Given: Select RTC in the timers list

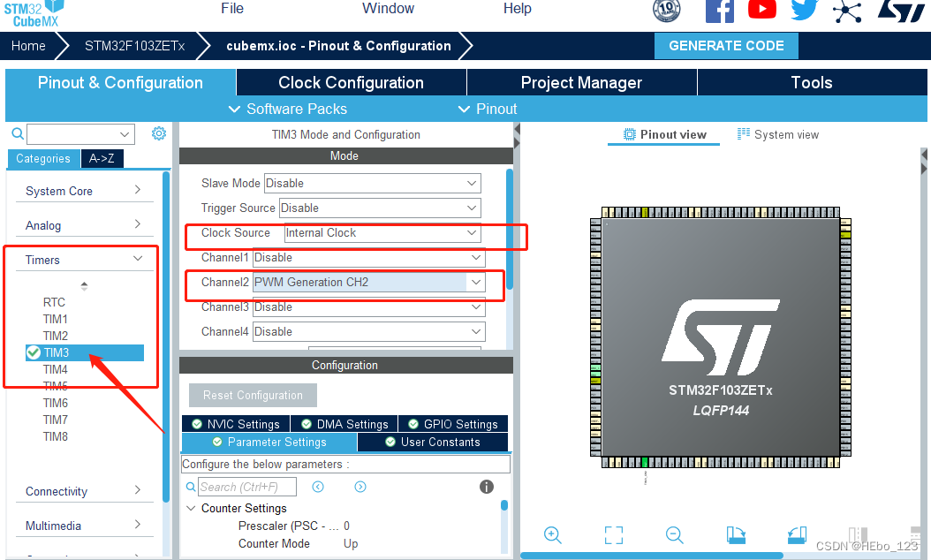Looking at the screenshot, I should pos(54,302).
